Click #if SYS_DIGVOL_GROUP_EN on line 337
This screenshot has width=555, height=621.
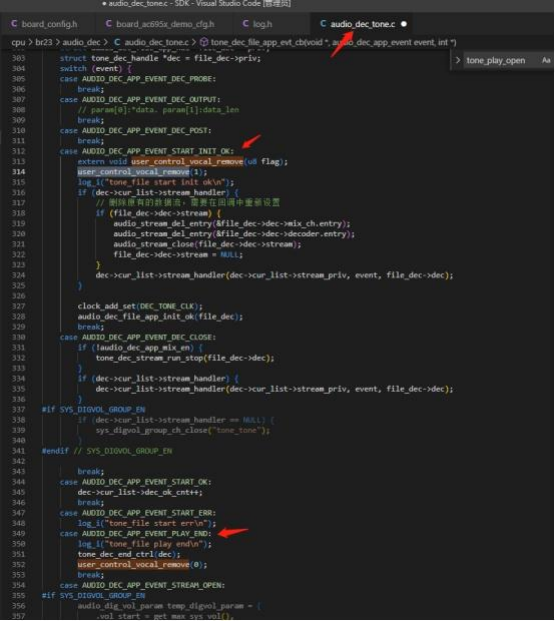click(x=93, y=410)
